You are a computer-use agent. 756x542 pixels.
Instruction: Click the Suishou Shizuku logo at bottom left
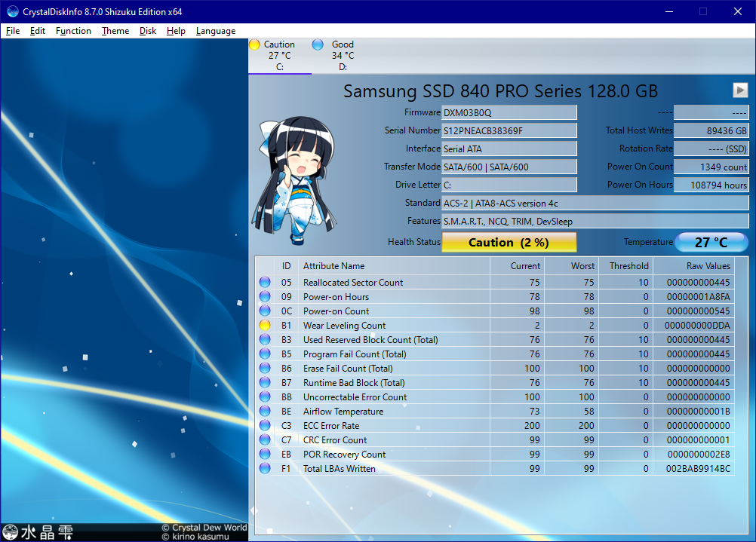[38, 532]
